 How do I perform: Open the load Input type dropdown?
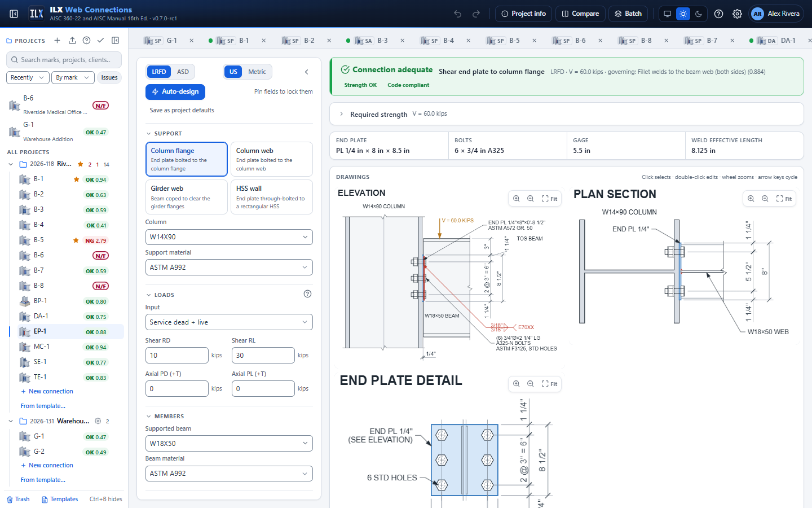click(229, 322)
